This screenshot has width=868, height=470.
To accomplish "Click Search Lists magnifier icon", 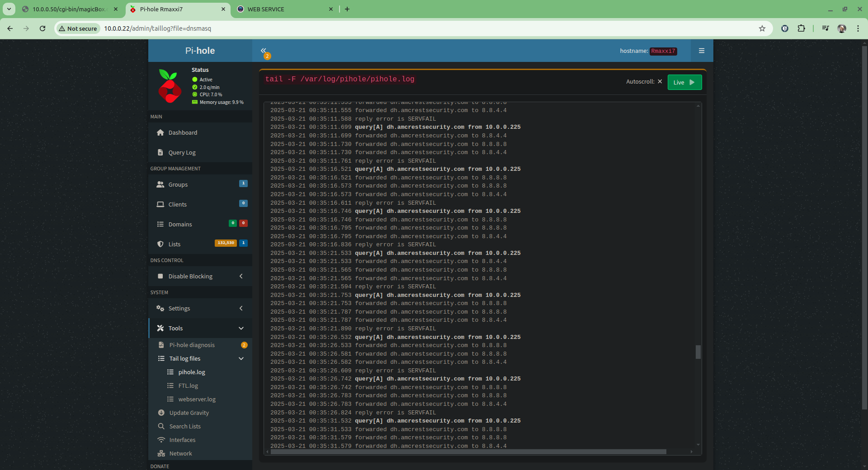I will [x=161, y=426].
